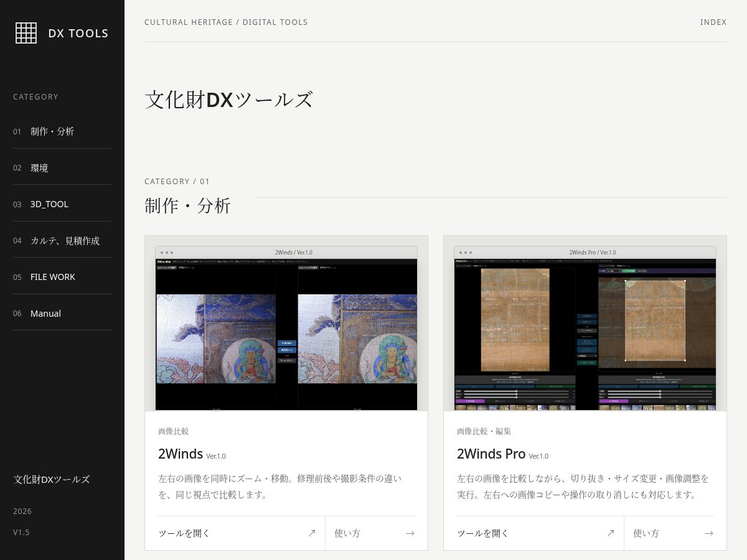The image size is (747, 560).
Task: Go to the 3D_TOOL category
Action: pos(62,204)
